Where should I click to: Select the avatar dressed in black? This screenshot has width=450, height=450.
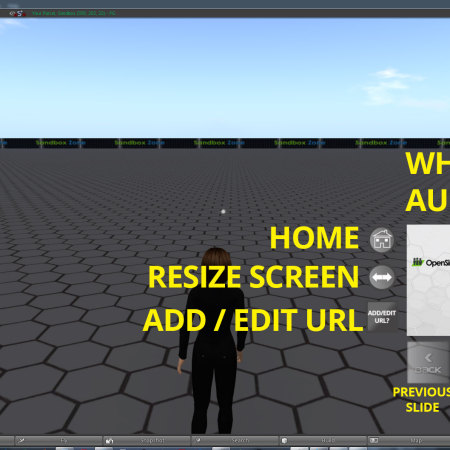point(212,340)
